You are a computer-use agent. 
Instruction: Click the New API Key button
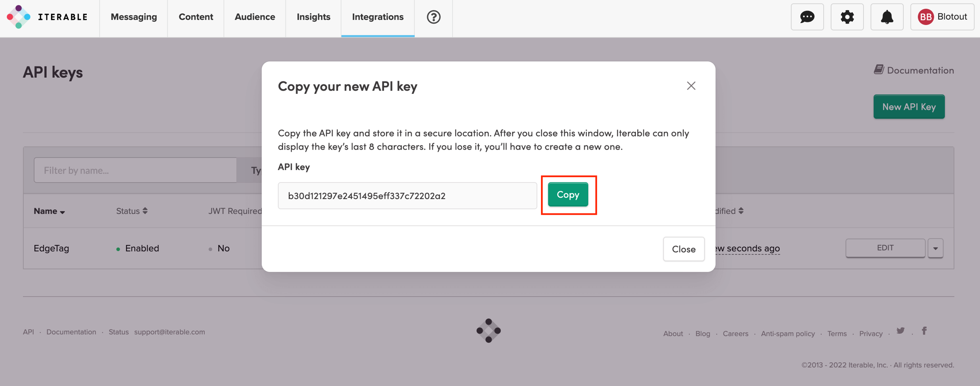[x=909, y=107]
